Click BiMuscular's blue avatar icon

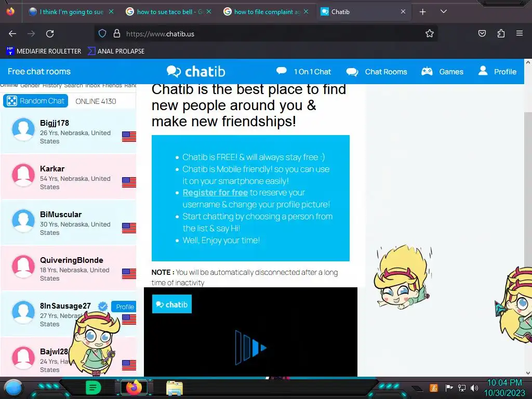click(x=23, y=221)
